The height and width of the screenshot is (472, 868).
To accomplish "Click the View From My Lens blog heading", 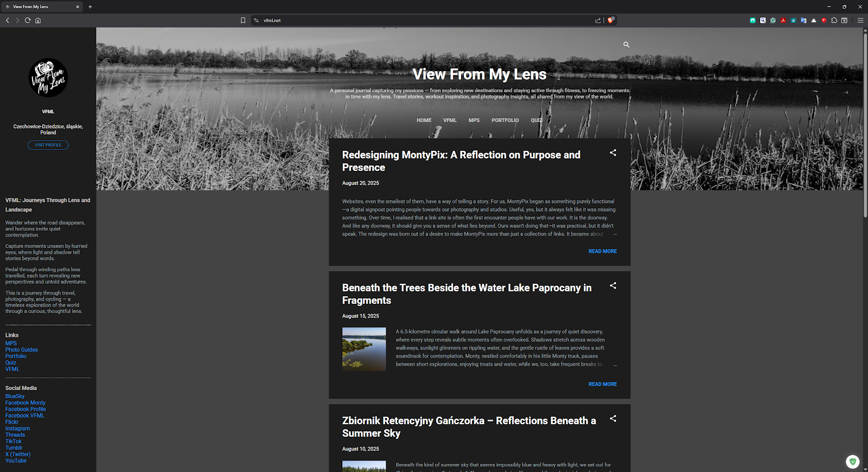I will point(480,74).
